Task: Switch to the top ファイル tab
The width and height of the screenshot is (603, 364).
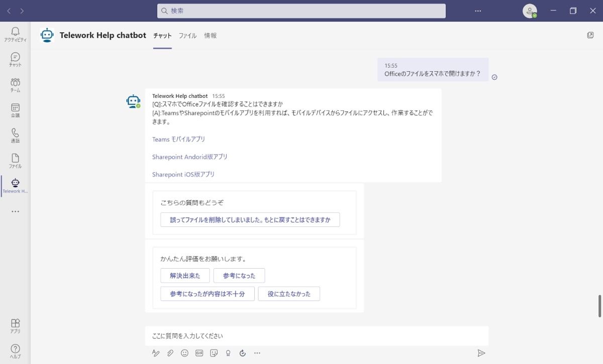Action: 187,36
